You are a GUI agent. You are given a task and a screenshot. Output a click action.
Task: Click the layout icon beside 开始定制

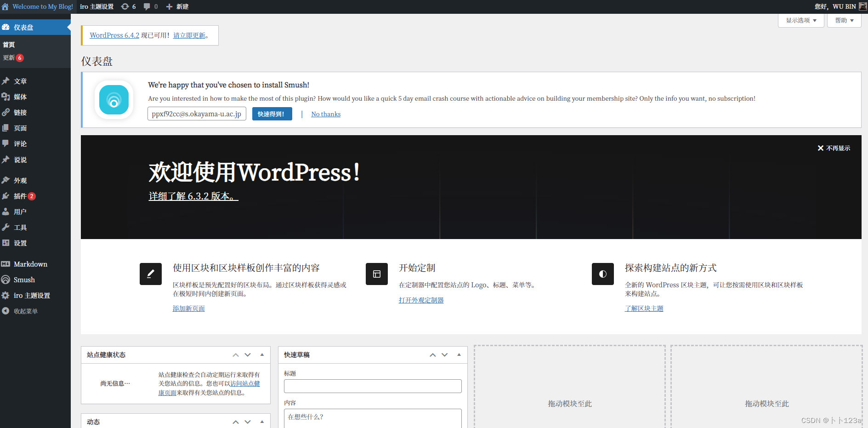pyautogui.click(x=377, y=274)
